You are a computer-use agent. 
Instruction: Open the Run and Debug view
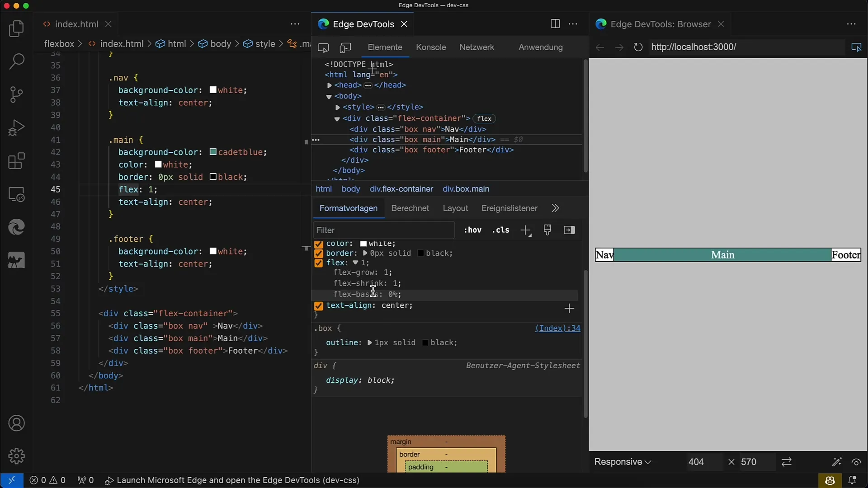[x=16, y=127]
